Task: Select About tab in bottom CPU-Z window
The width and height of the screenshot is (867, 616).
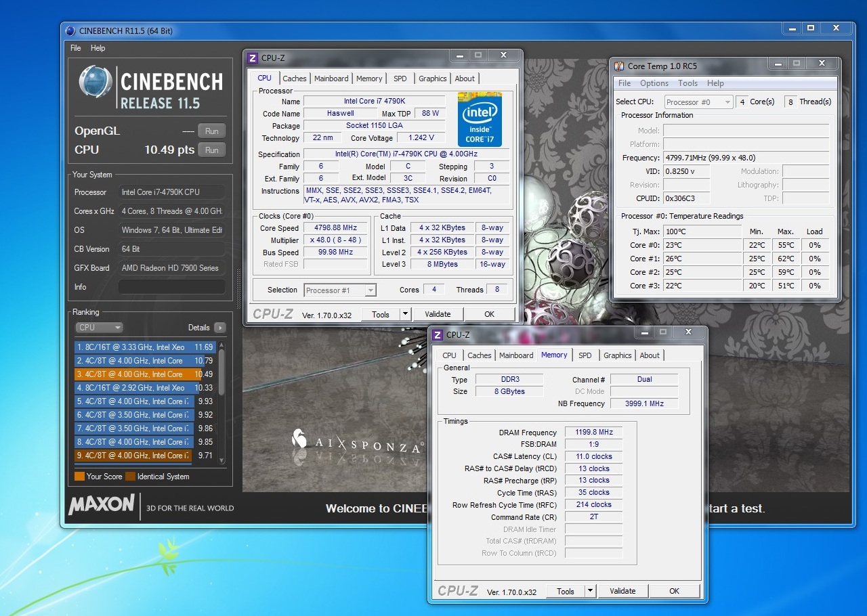Action: coord(650,355)
